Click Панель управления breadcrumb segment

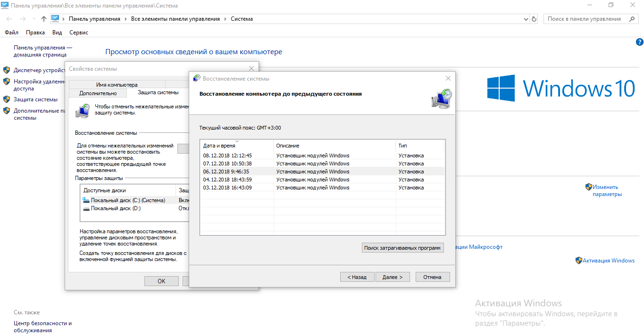pos(94,19)
